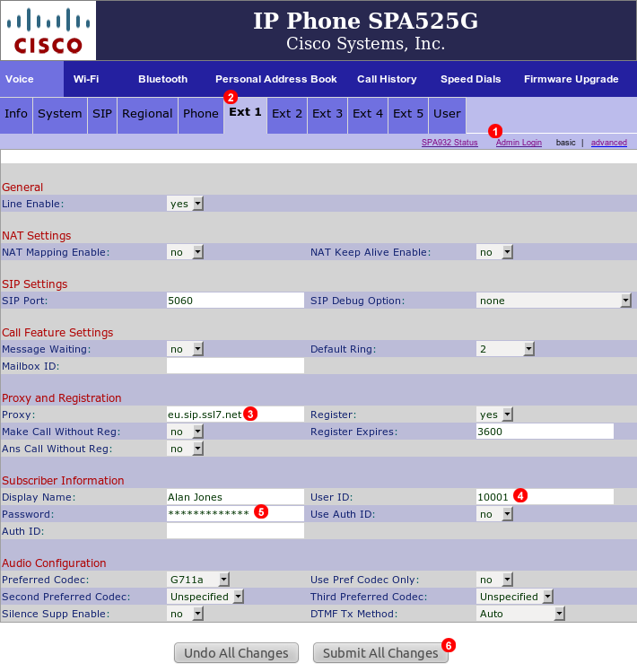Open the Line Enable dropdown

coord(185,204)
